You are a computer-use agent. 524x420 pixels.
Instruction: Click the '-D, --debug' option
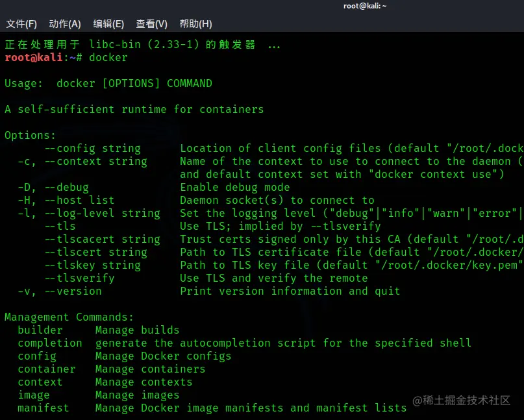(x=53, y=187)
